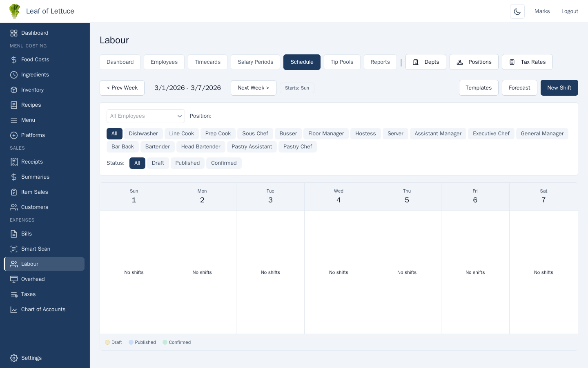Filter shifts by Draft status
This screenshot has width=588, height=368.
click(158, 163)
